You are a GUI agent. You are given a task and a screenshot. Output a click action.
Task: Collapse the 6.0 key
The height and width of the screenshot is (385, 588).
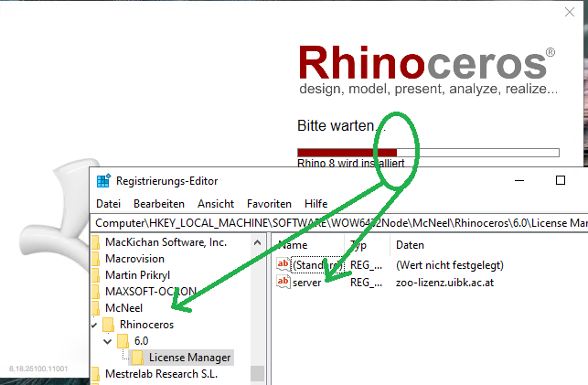(108, 341)
